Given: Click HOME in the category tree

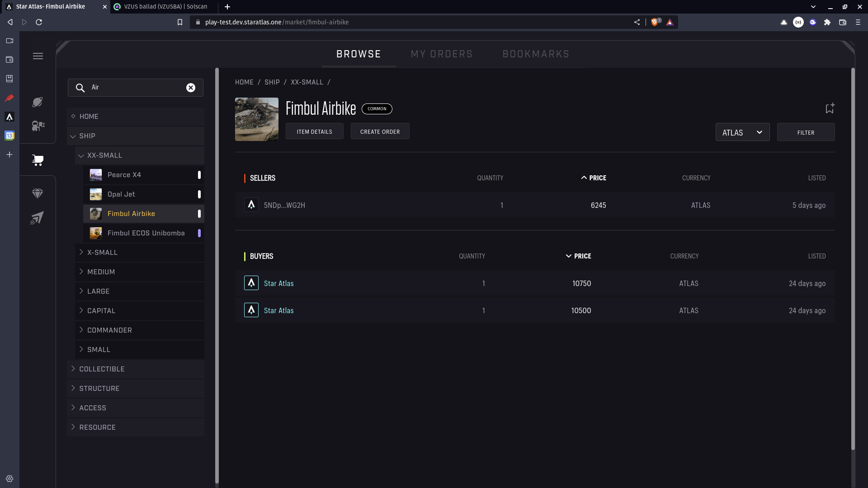Looking at the screenshot, I should tap(136, 117).
